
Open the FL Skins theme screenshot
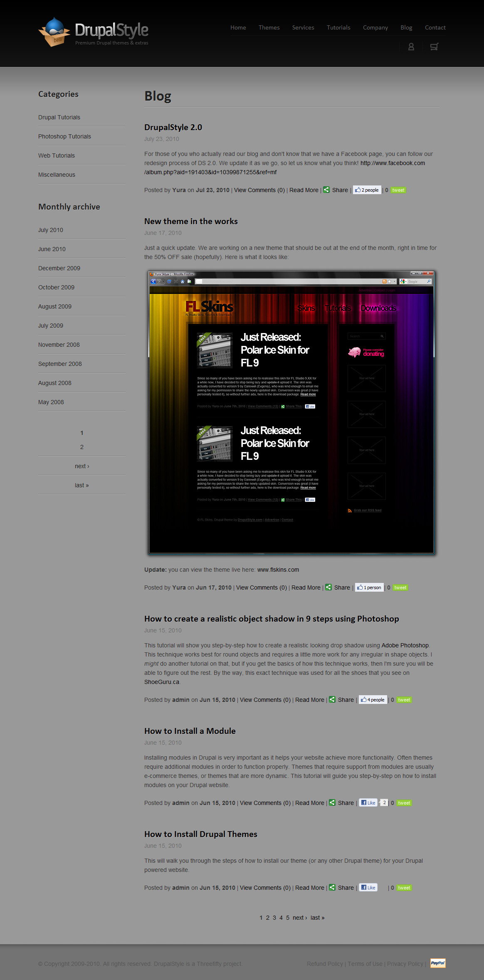click(x=291, y=412)
